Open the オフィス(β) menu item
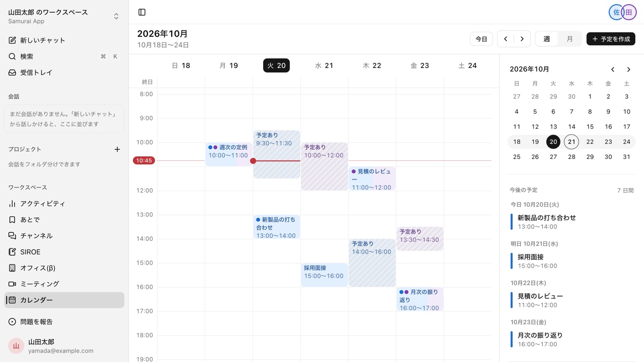Viewport: 644px width, 362px height. coord(64,268)
